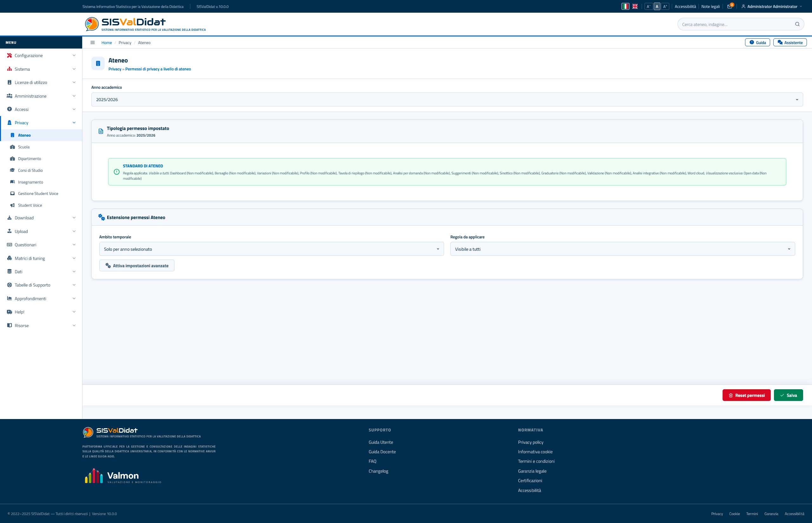Open Administrator Administrator user menu
Image resolution: width=812 pixels, height=523 pixels.
pyautogui.click(x=771, y=6)
